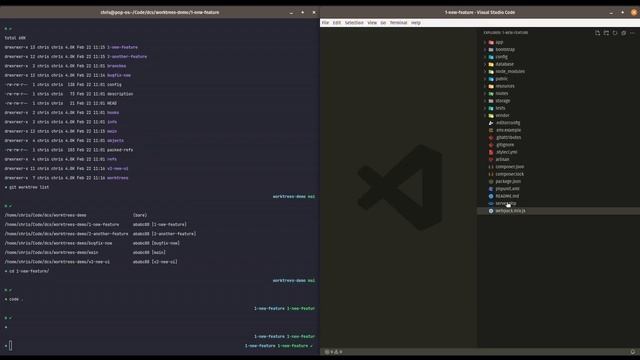The image size is (640, 360).
Task: Click the Visual Studio Code window title bar
Action: tap(480, 12)
